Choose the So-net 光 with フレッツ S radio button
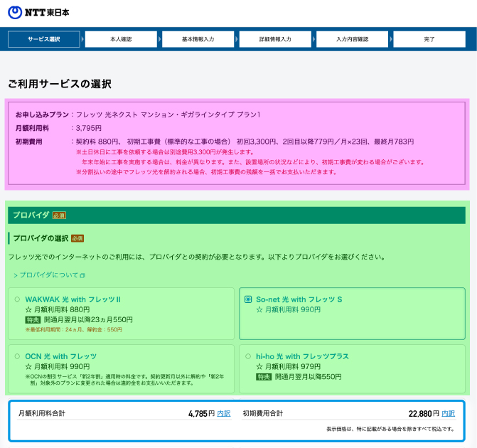Screen dimensions: 477x448 click(248, 299)
